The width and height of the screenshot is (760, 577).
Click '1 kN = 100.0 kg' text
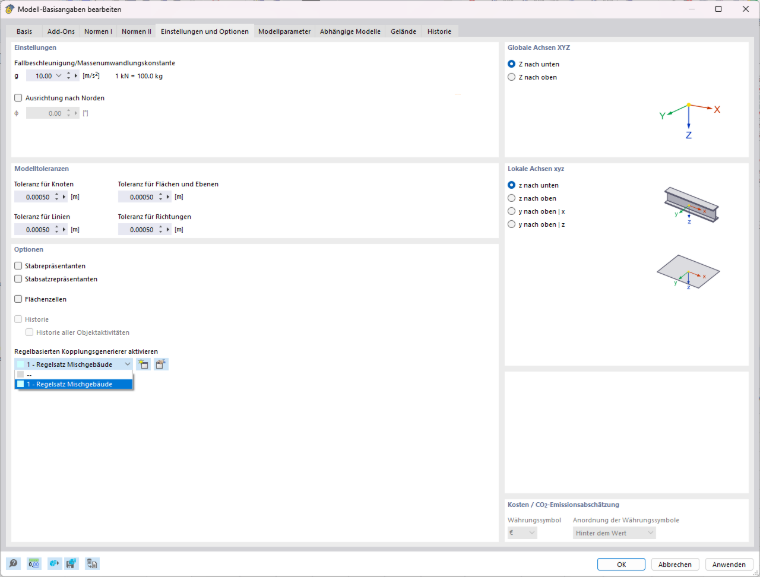pyautogui.click(x=139, y=76)
